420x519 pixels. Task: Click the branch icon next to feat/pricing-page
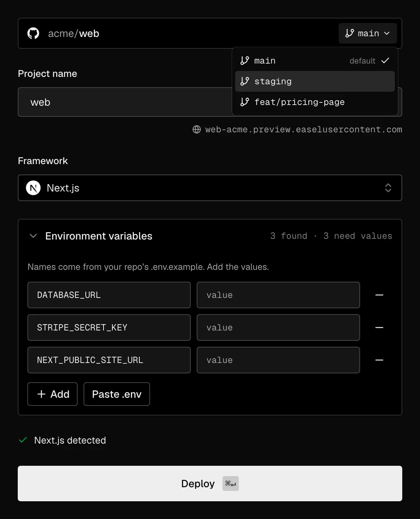245,102
